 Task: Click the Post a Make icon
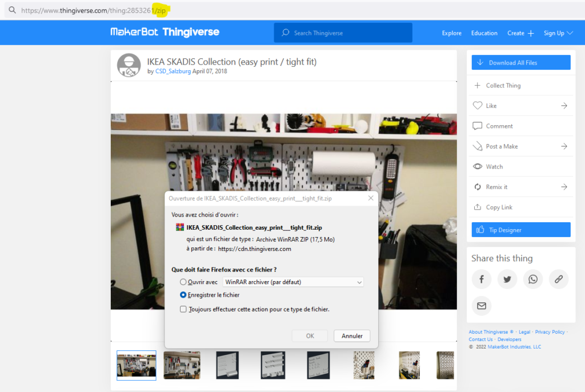(x=477, y=146)
